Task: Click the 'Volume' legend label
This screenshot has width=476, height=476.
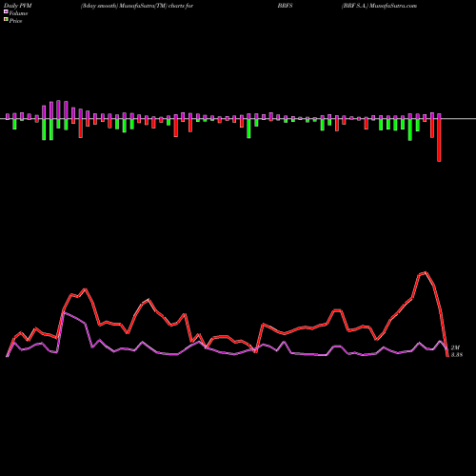Action: tap(18, 13)
